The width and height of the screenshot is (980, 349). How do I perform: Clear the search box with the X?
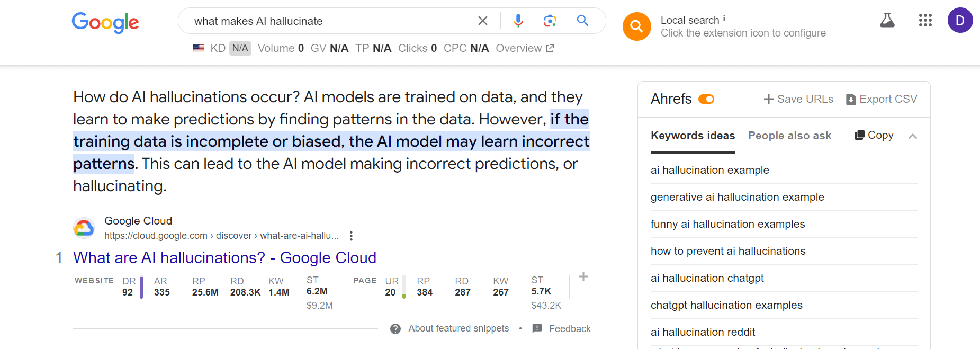click(482, 21)
